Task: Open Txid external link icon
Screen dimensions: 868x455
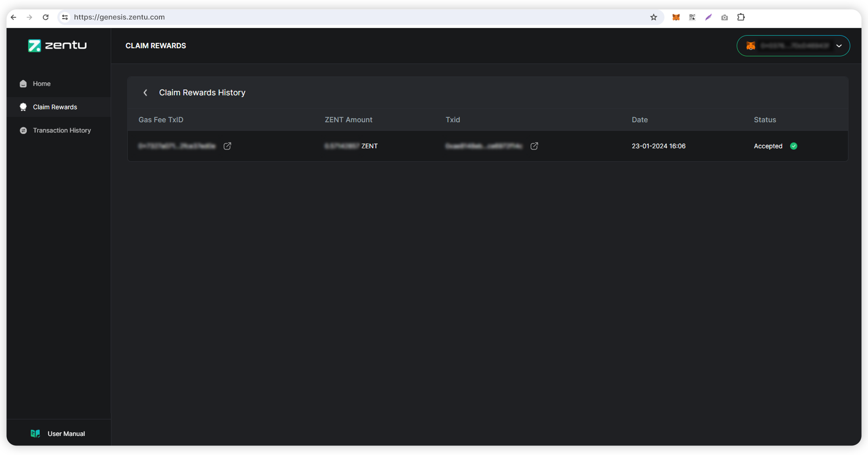Action: (534, 146)
